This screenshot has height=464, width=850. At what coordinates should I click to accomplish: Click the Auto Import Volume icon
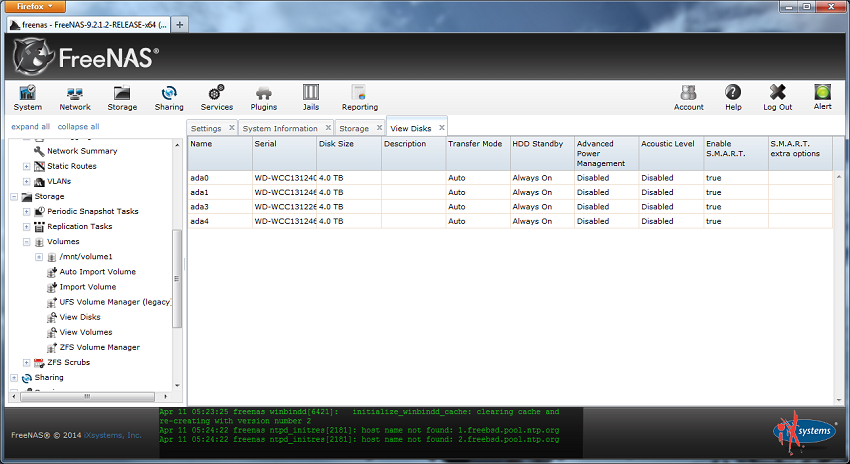coord(51,272)
